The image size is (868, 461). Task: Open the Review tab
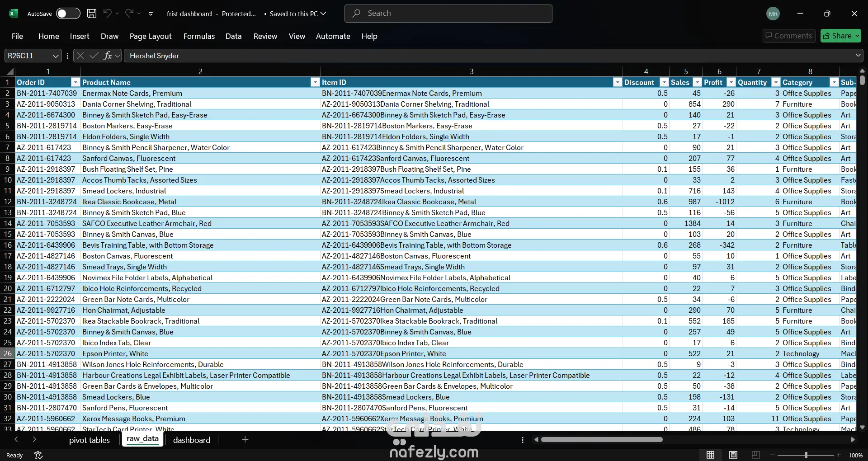coord(265,36)
